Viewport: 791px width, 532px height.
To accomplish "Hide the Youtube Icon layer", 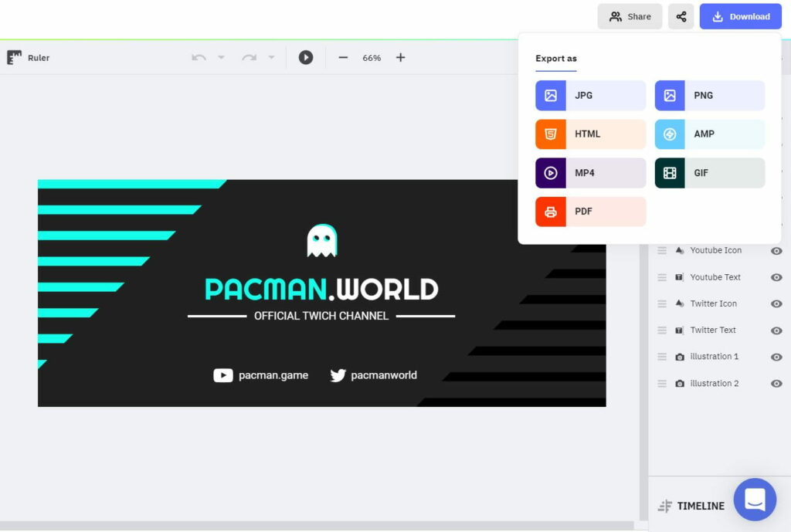I will [776, 250].
